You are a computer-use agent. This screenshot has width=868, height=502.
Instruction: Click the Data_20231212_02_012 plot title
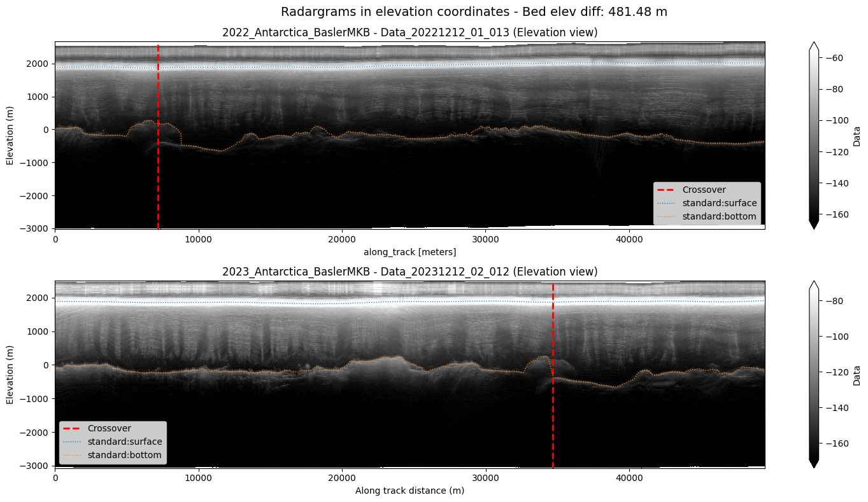click(409, 272)
